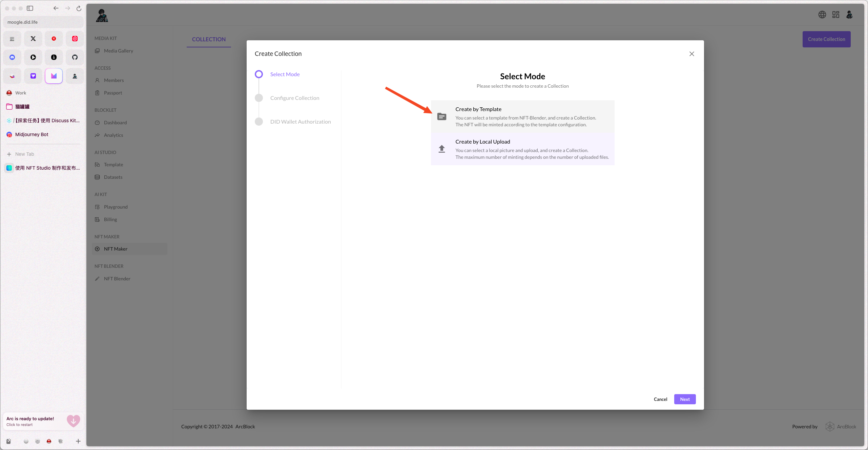Open the pinned X tab
The height and width of the screenshot is (450, 868).
[x=33, y=39]
